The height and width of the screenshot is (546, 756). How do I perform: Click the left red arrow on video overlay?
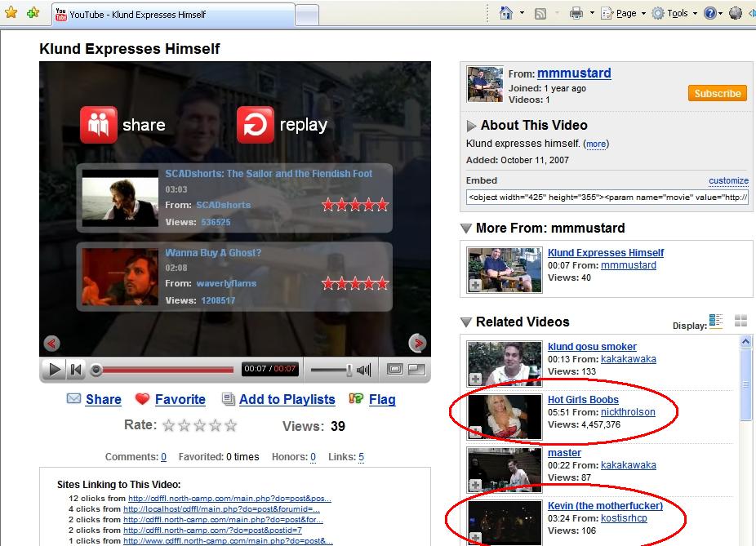click(x=51, y=343)
